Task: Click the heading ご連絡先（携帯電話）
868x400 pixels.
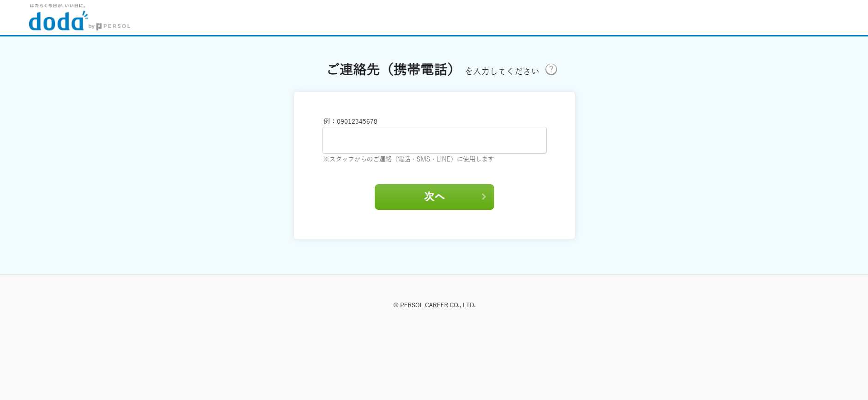Action: [390, 70]
